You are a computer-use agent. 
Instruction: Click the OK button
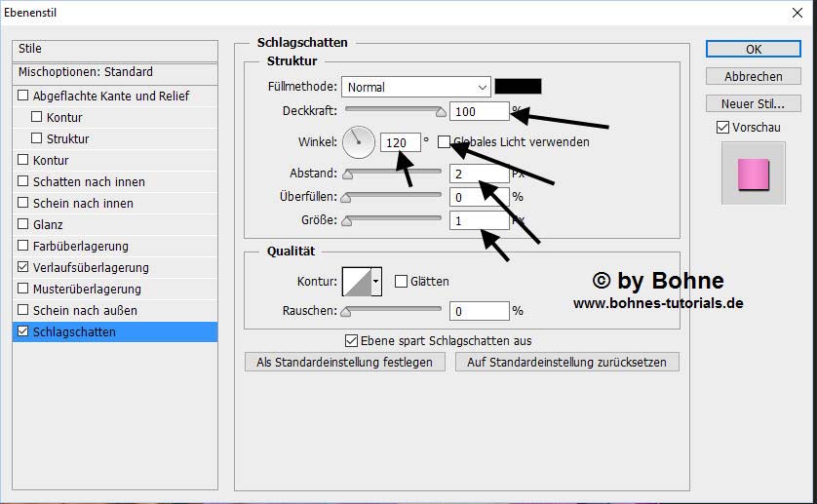click(x=753, y=49)
